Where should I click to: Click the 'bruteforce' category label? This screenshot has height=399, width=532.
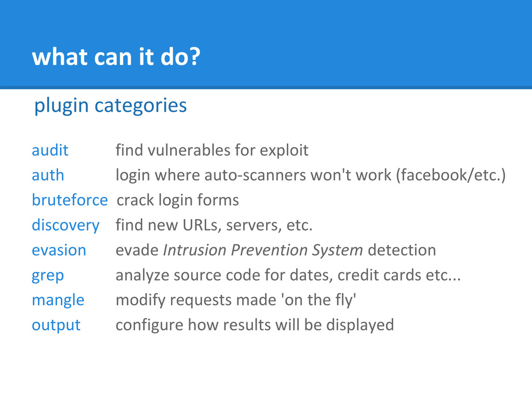point(70,200)
